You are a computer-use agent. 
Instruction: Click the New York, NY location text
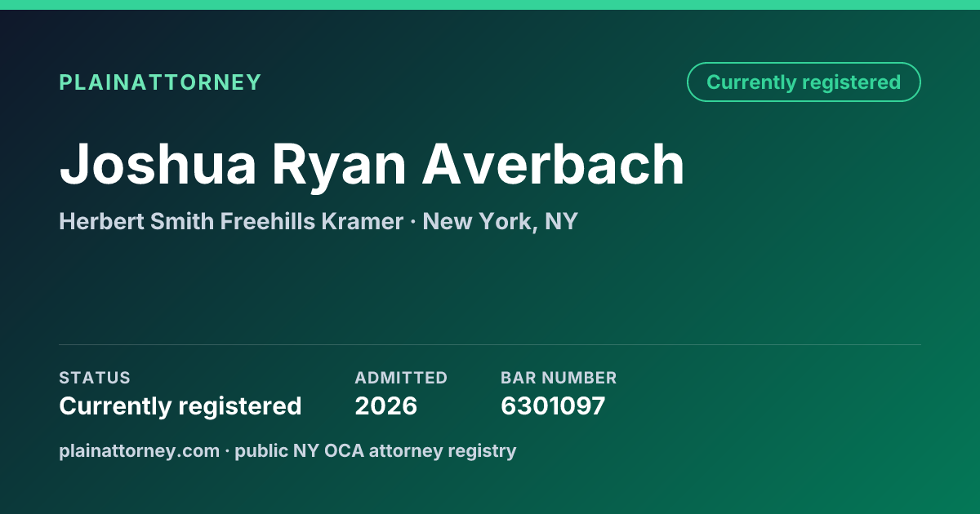(500, 221)
